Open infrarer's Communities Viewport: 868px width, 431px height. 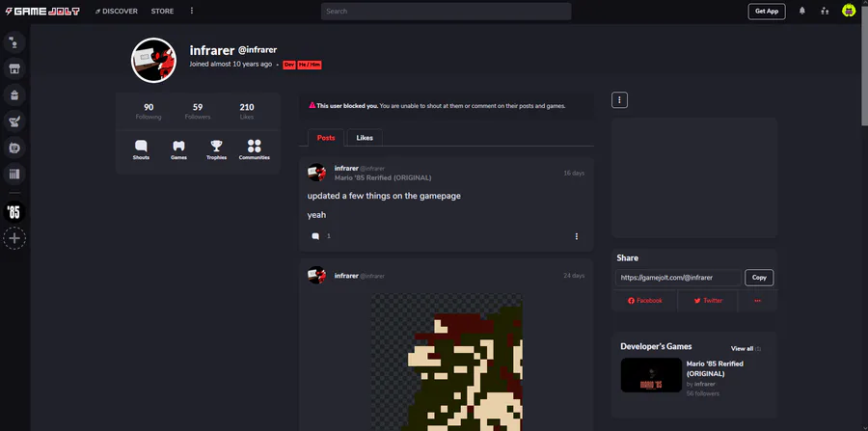point(254,150)
